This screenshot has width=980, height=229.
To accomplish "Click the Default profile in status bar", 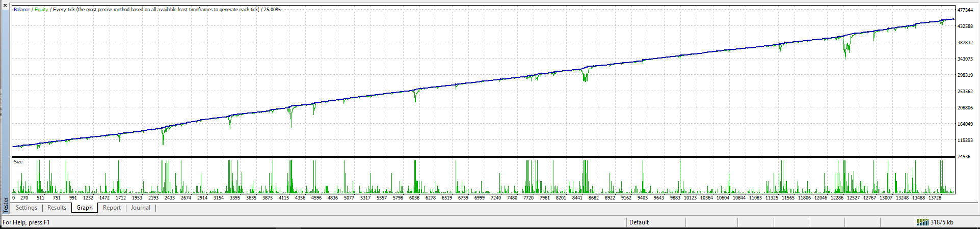I will pyautogui.click(x=639, y=222).
